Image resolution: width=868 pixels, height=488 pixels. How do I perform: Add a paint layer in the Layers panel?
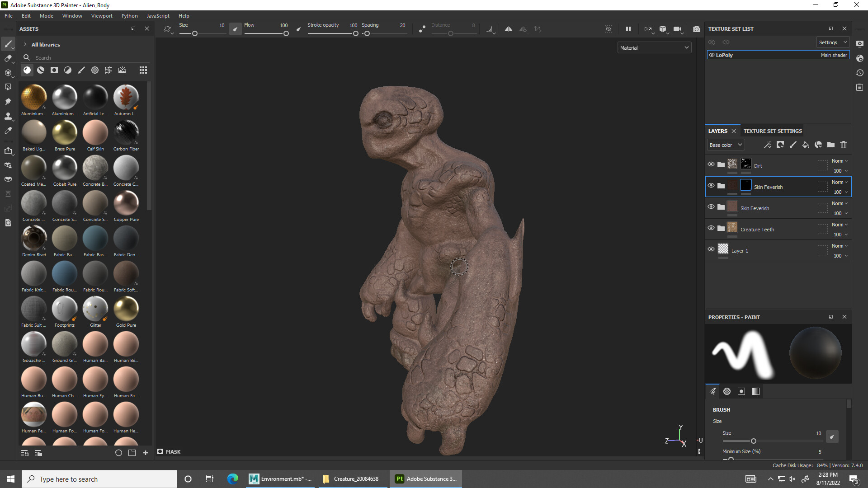pyautogui.click(x=793, y=145)
